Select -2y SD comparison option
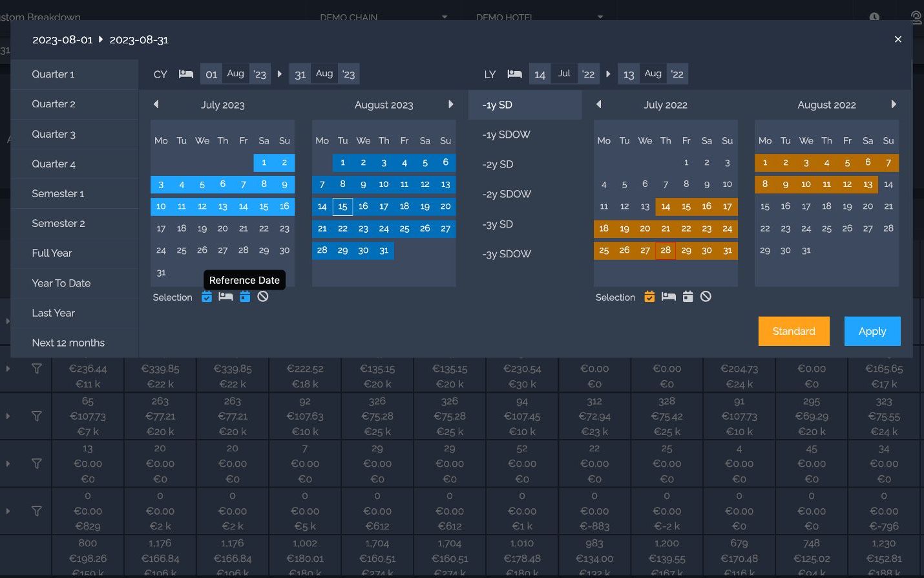 [525, 164]
